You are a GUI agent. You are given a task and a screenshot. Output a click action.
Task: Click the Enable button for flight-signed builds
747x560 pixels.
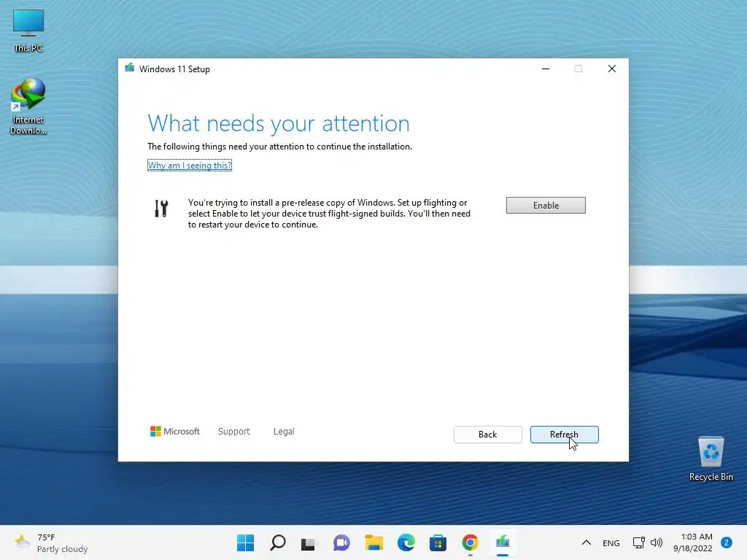[x=546, y=205]
